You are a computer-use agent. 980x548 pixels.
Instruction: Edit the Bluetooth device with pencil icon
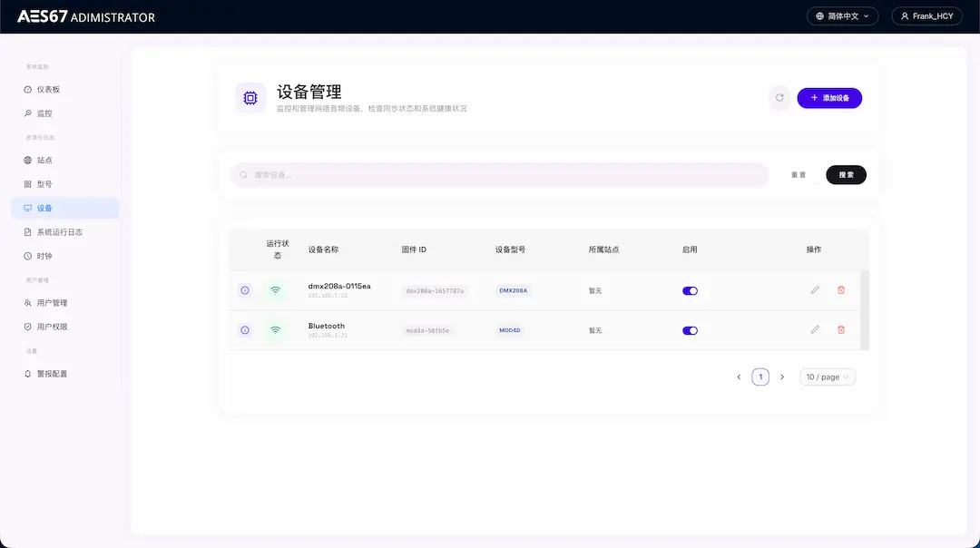[815, 330]
